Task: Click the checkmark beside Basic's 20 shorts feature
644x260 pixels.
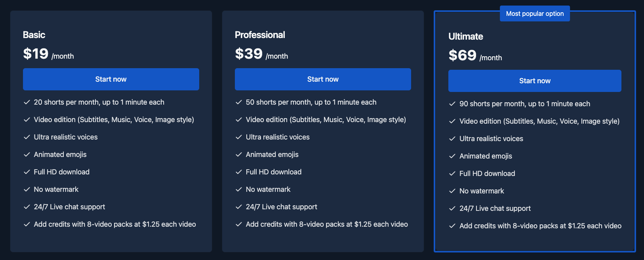Action: click(27, 102)
